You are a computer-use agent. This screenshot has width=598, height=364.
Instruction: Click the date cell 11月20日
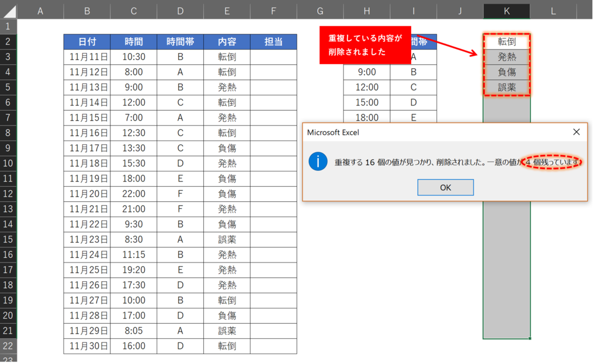point(87,194)
